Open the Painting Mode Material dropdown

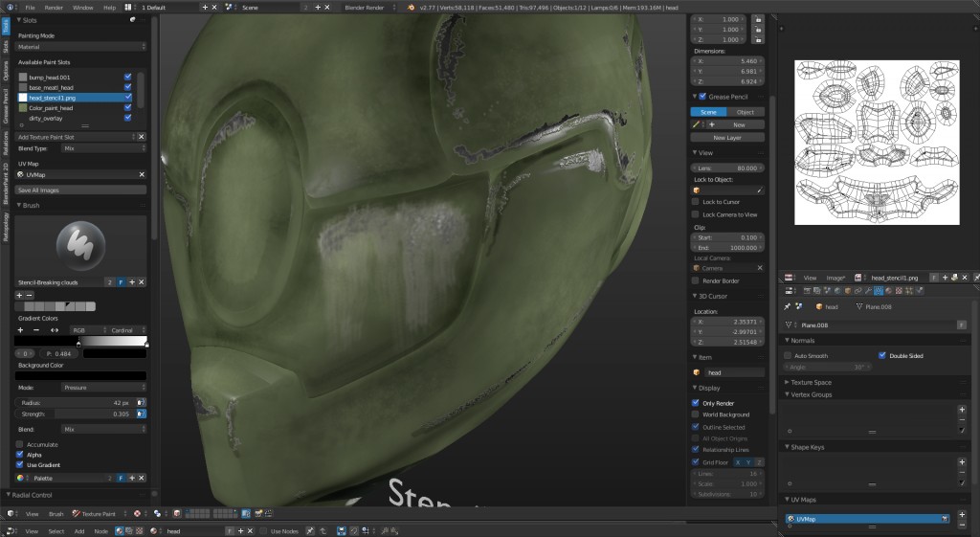coord(80,46)
